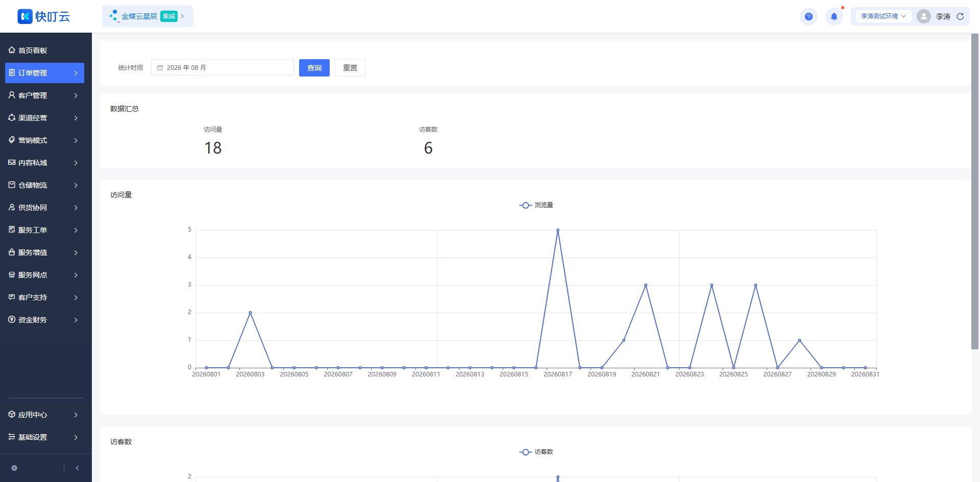Click the 首页看板 home icon
This screenshot has height=482, width=980.
pyautogui.click(x=12, y=50)
